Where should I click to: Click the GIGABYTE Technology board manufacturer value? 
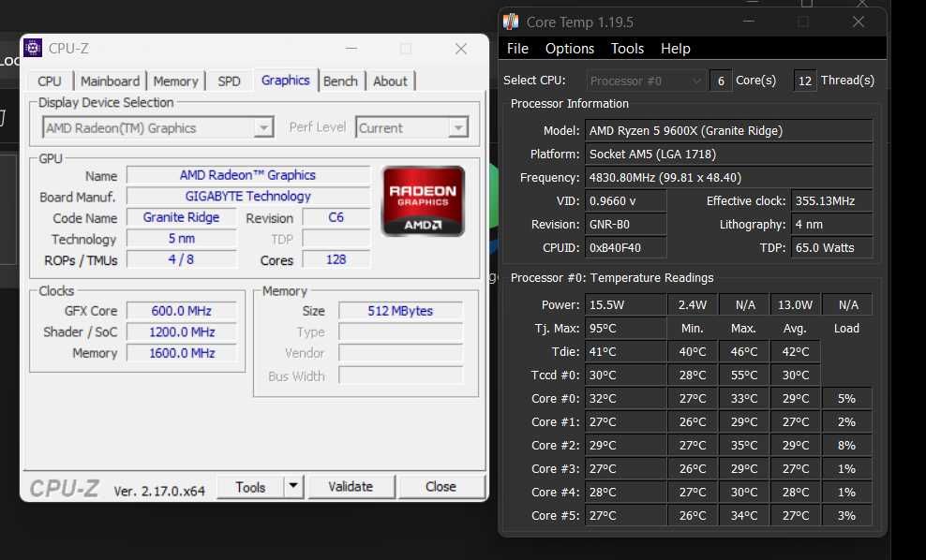coord(248,196)
